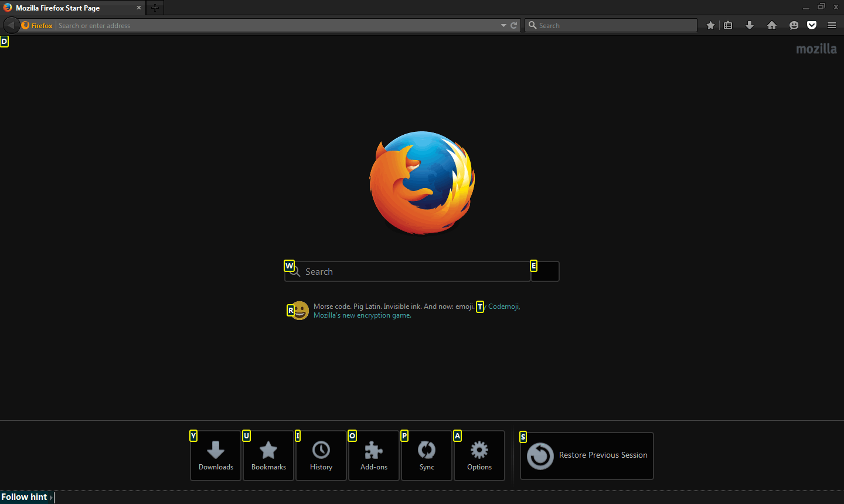This screenshot has height=504, width=844.
Task: Click the emoji smiley snippet icon
Action: [x=300, y=311]
